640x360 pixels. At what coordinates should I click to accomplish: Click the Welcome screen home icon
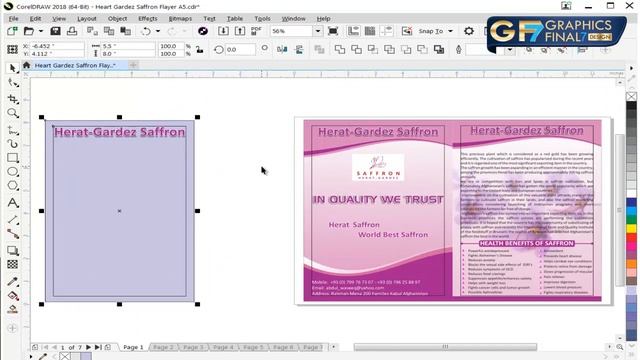(x=27, y=65)
